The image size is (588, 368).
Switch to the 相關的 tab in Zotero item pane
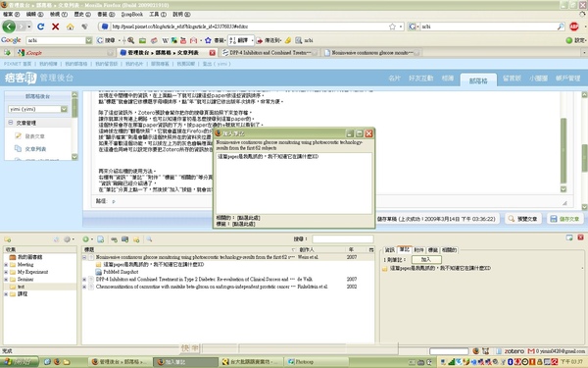pyautogui.click(x=449, y=249)
